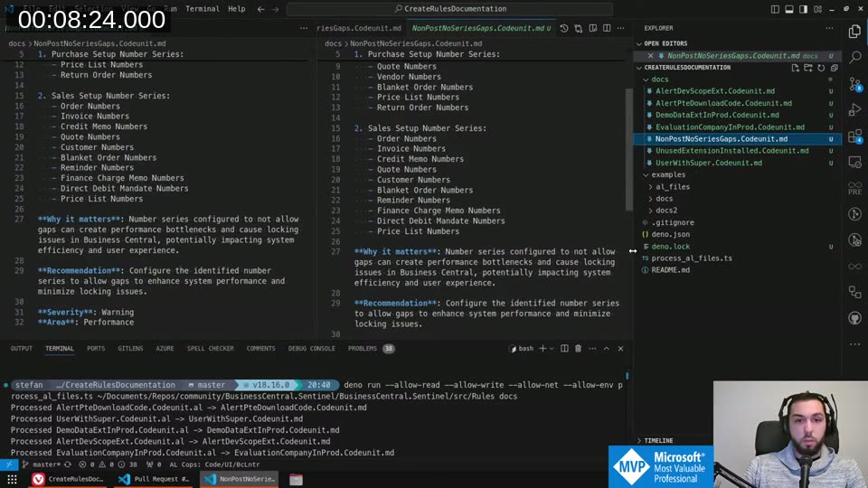Open the Help menu
The height and width of the screenshot is (488, 868).
[x=236, y=9]
